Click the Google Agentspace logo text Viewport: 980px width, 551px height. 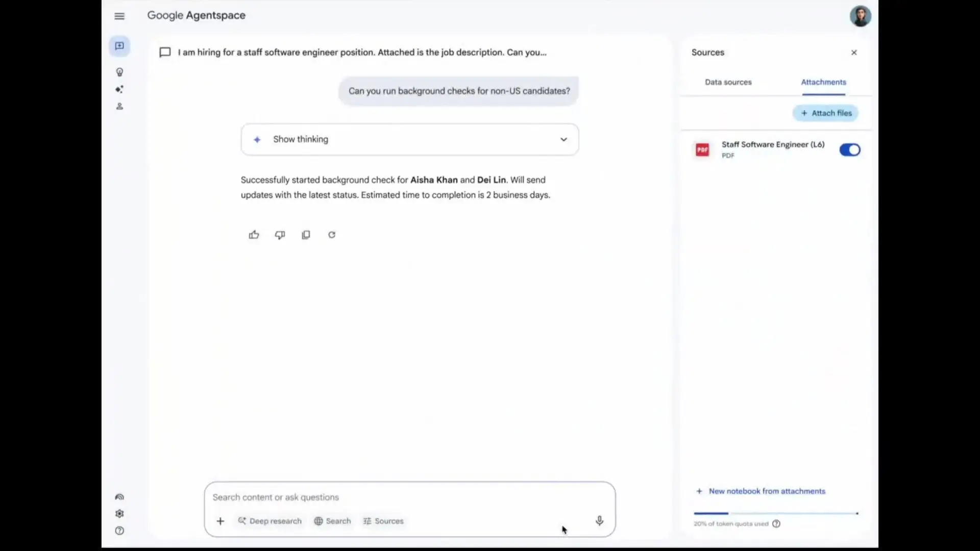(197, 16)
